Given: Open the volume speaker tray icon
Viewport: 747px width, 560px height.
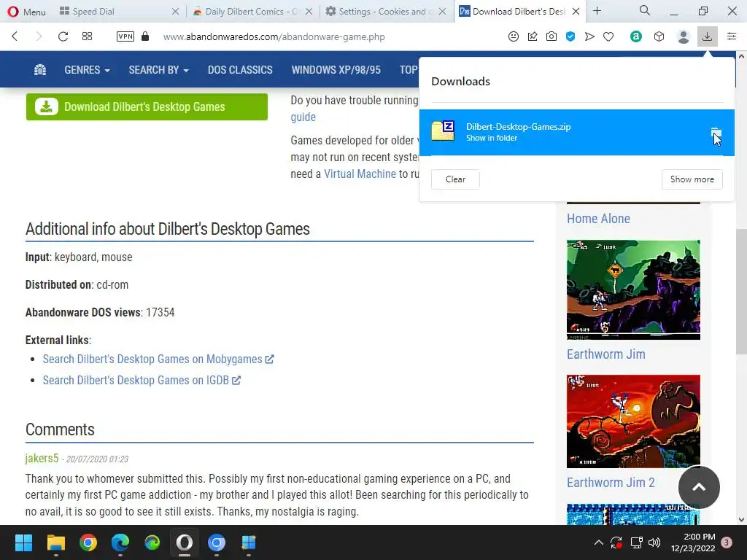Looking at the screenshot, I should 654,542.
